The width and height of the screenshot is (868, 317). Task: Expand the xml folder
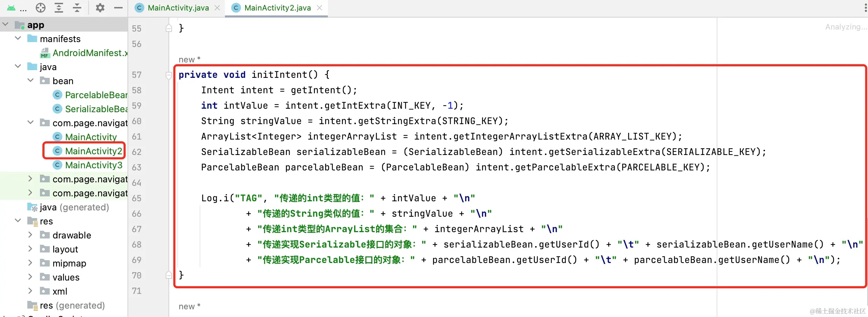(30, 291)
